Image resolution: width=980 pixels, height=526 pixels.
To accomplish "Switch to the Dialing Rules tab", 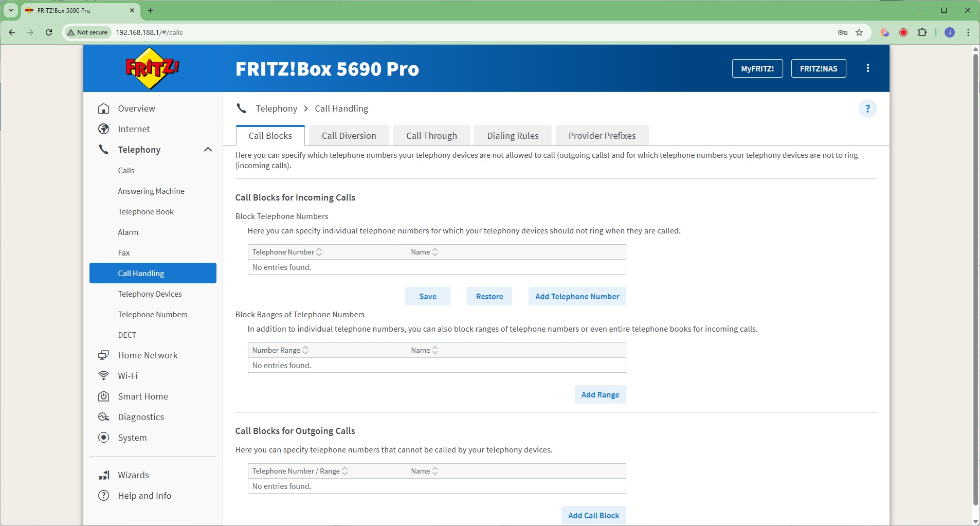I will [x=513, y=136].
